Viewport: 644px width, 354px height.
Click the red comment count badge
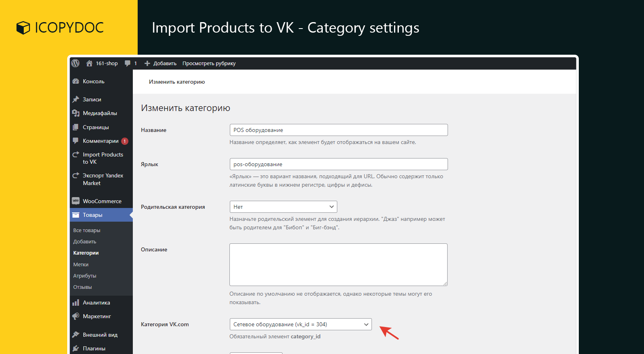click(x=125, y=141)
